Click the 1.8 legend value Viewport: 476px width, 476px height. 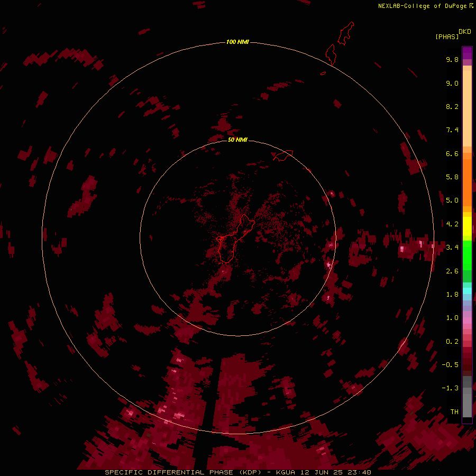point(452,295)
